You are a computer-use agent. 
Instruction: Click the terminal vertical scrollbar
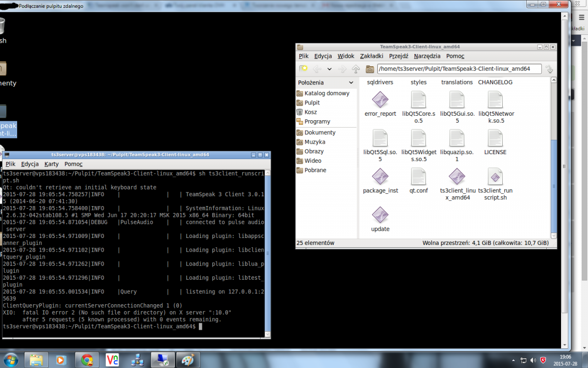point(267,254)
